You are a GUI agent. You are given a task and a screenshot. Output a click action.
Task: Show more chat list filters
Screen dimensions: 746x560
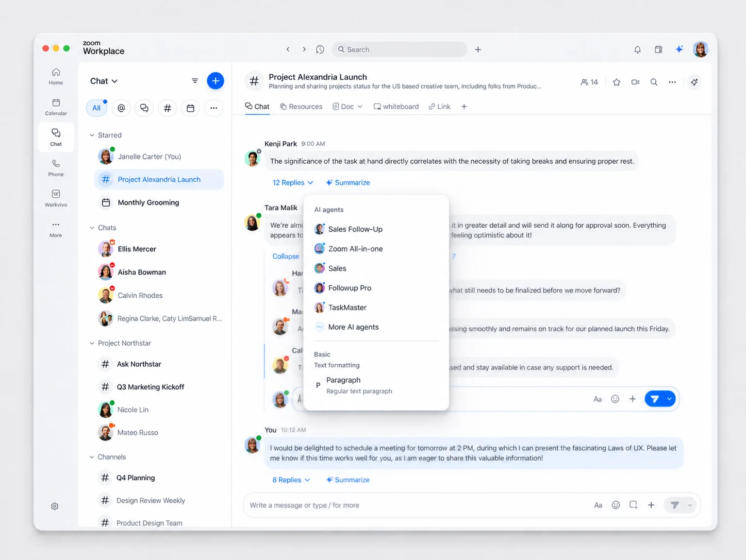[x=213, y=108]
